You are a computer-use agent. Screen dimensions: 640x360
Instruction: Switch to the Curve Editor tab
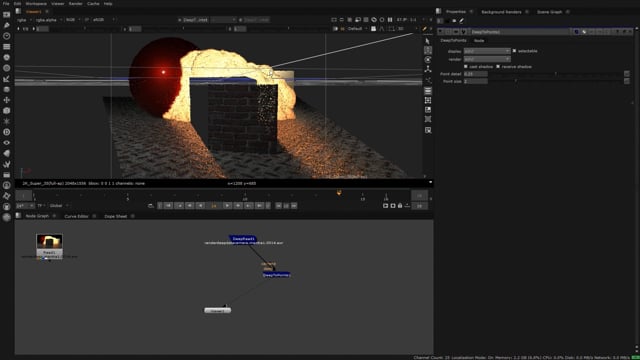point(76,216)
